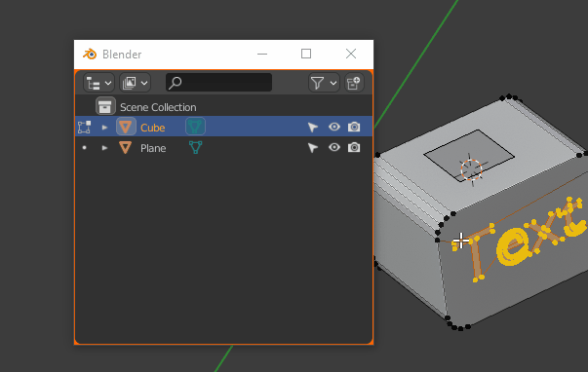Screen dimensions: 588x372
Task: Open the editor type dropdown in outliner
Action: (98, 83)
